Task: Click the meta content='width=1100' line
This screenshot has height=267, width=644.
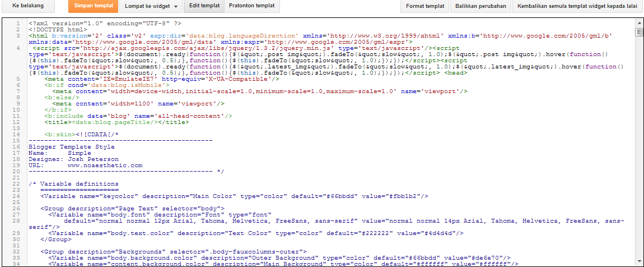Action: [138, 104]
